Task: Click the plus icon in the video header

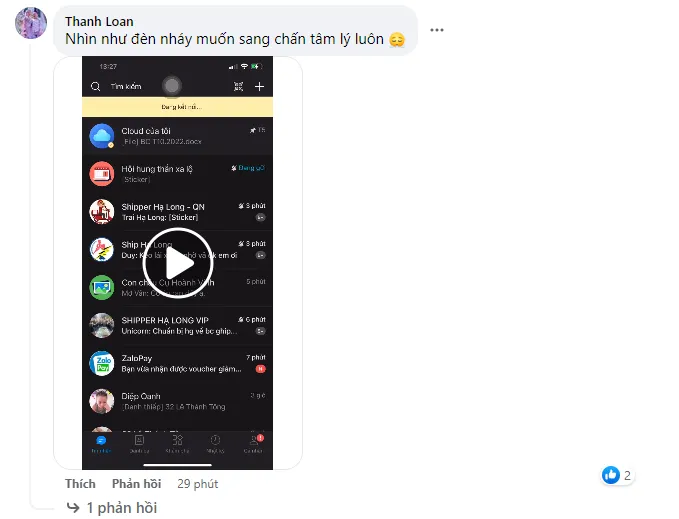Action: [x=259, y=87]
